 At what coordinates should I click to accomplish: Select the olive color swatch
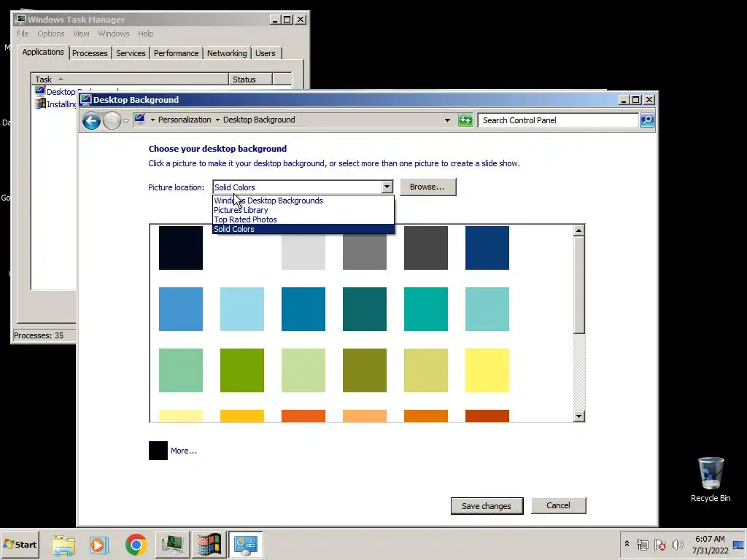click(365, 370)
